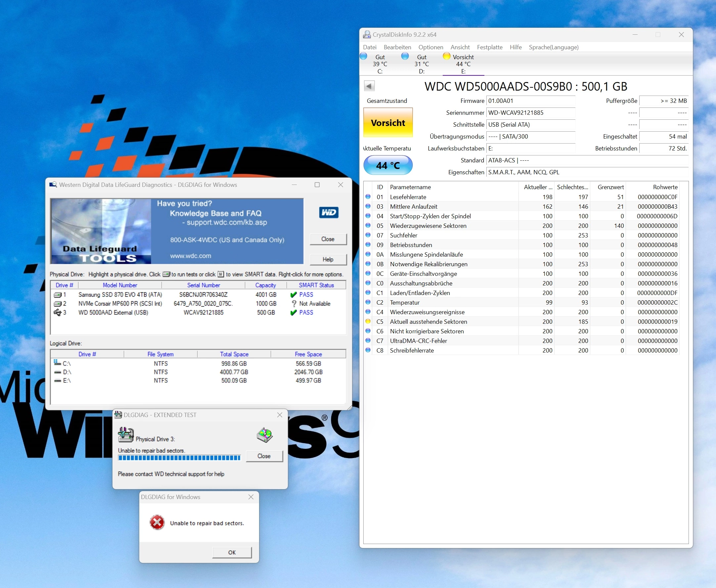The image size is (716, 588).
Task: Open the Festplatte menu
Action: pyautogui.click(x=490, y=47)
